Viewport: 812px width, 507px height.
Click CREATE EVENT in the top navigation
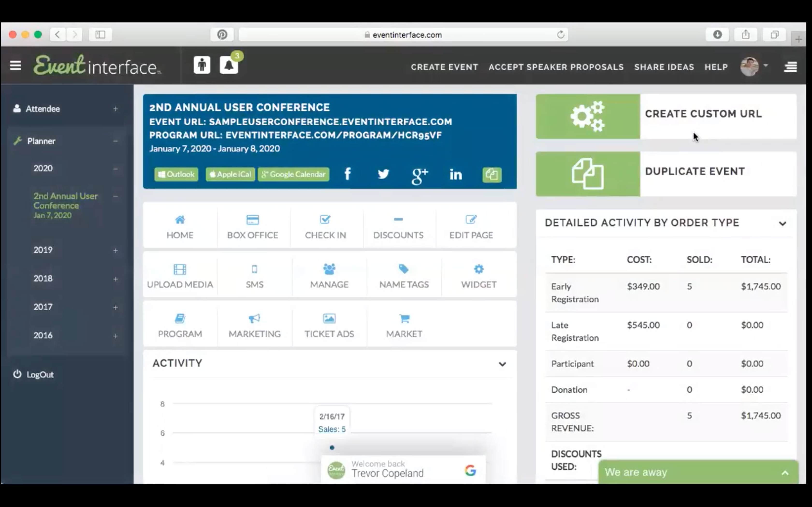point(444,67)
